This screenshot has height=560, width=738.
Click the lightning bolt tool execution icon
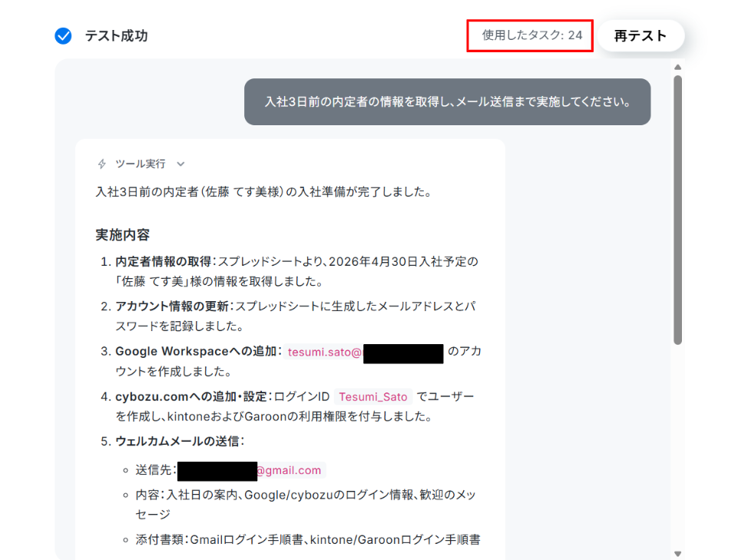[x=101, y=164]
